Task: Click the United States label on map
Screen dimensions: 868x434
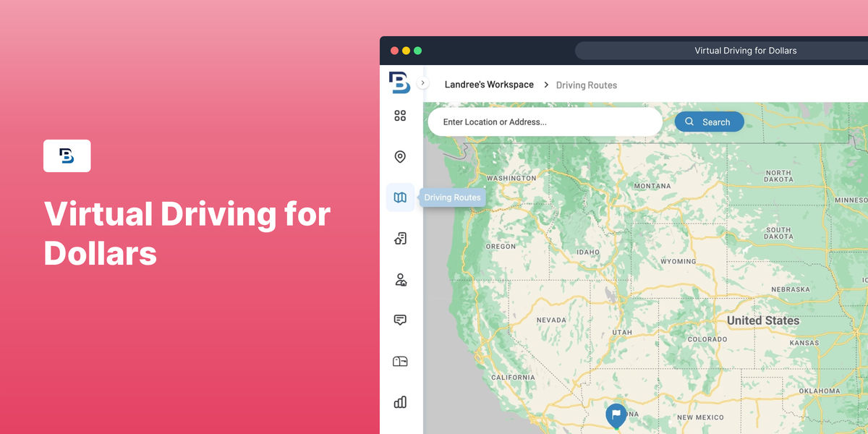Action: (762, 320)
